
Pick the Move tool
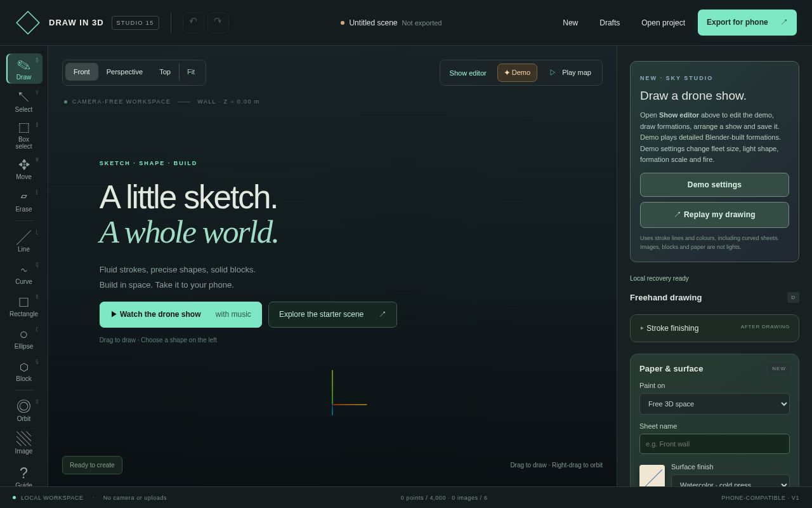click(x=24, y=169)
